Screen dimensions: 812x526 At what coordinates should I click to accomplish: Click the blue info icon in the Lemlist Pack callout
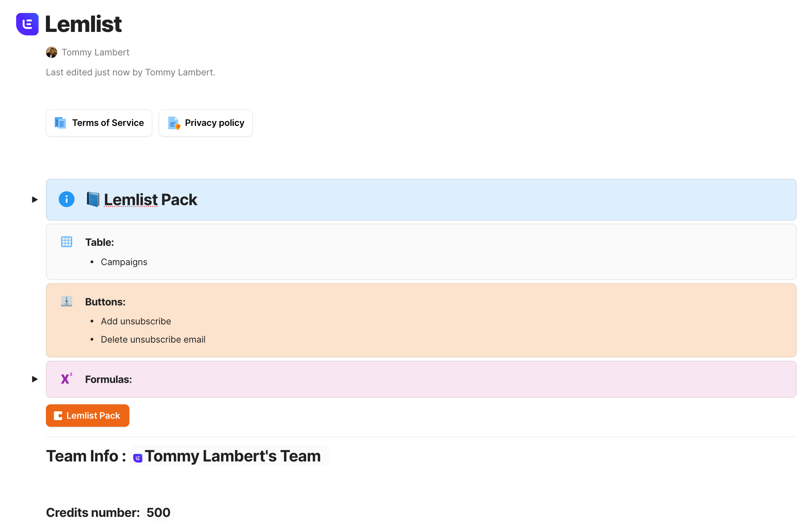(x=66, y=200)
